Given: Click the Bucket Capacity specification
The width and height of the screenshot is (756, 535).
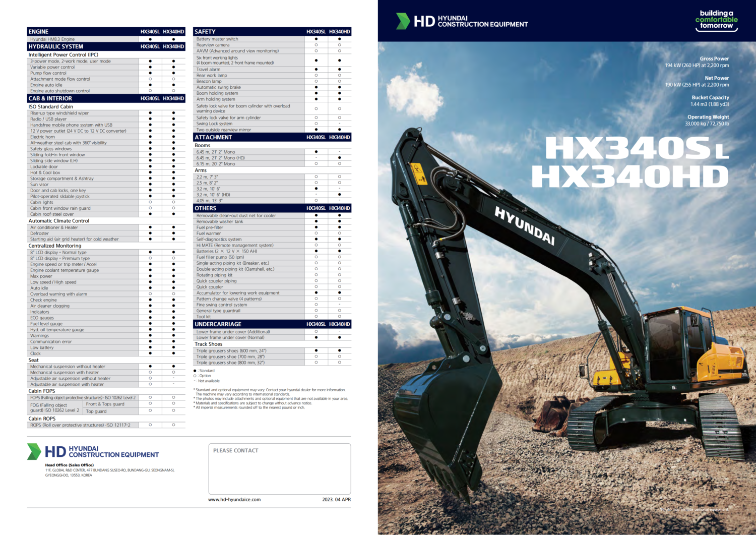Looking at the screenshot, I should pos(710,101).
